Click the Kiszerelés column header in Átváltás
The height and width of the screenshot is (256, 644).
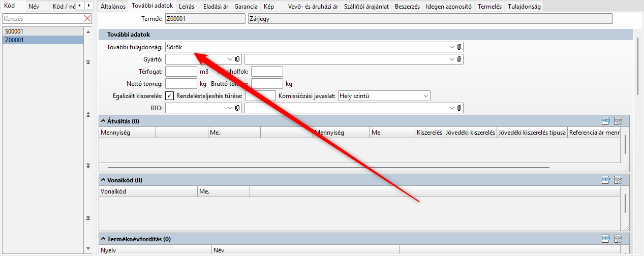(x=429, y=133)
